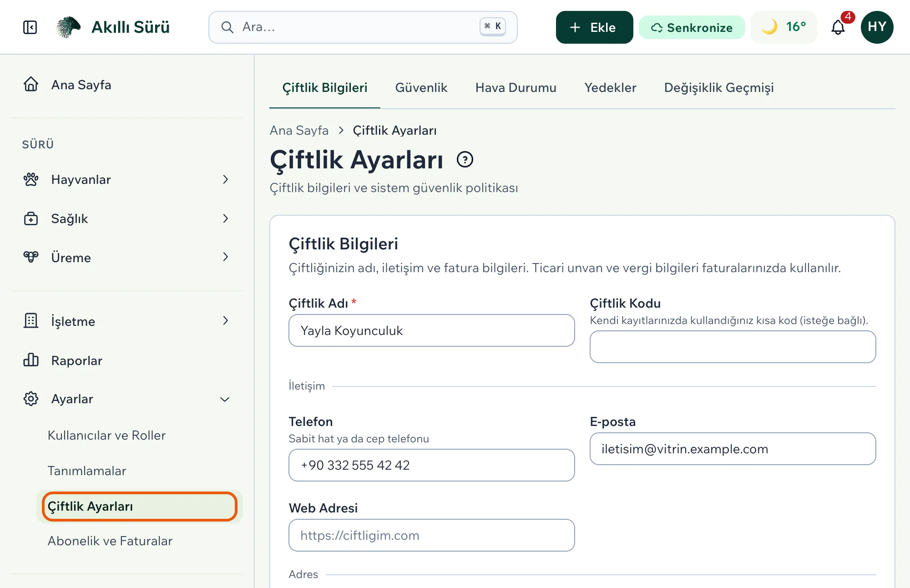Select Çiftlik Ayarları in the sidebar
Viewport: 910px width, 588px height.
tap(139, 507)
